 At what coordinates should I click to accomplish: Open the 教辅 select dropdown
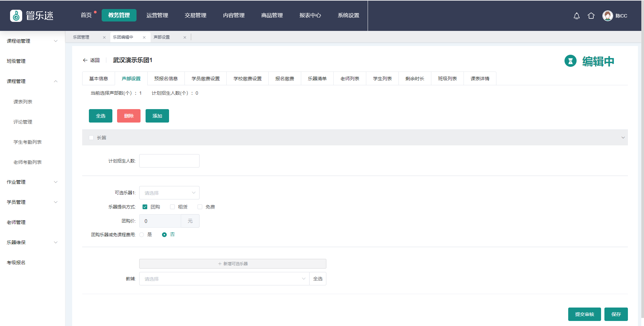tap(224, 279)
